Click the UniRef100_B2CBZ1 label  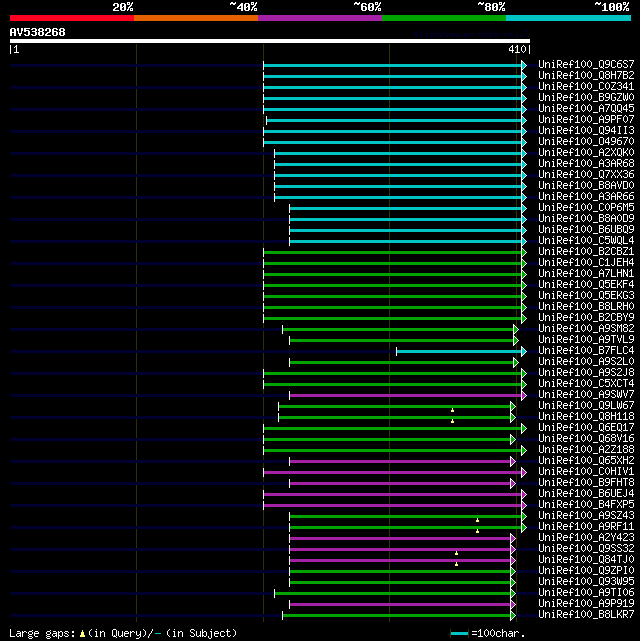(x=586, y=252)
